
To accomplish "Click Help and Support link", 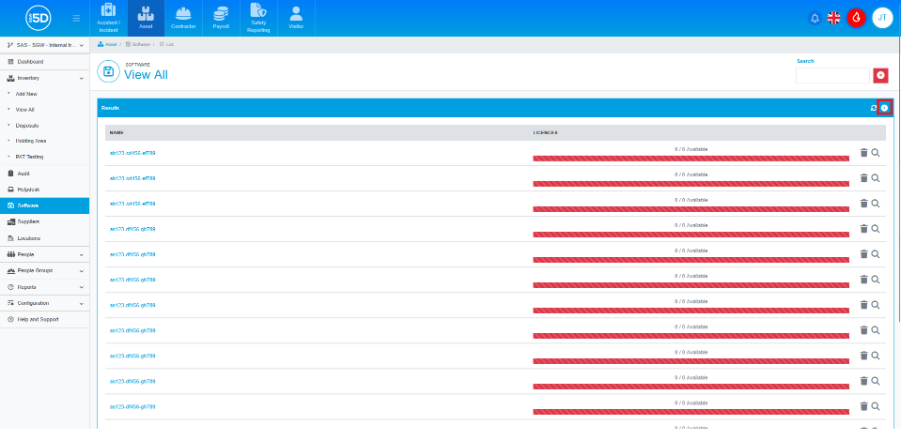I will tap(36, 319).
